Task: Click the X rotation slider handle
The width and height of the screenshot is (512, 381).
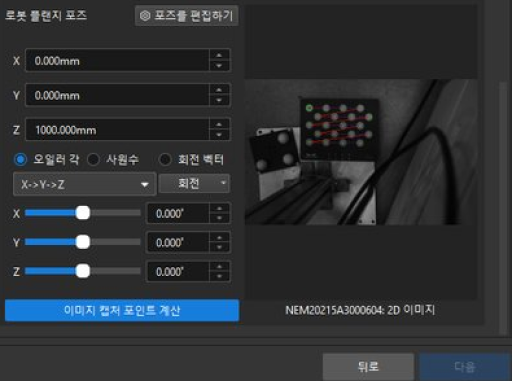Action: click(83, 213)
